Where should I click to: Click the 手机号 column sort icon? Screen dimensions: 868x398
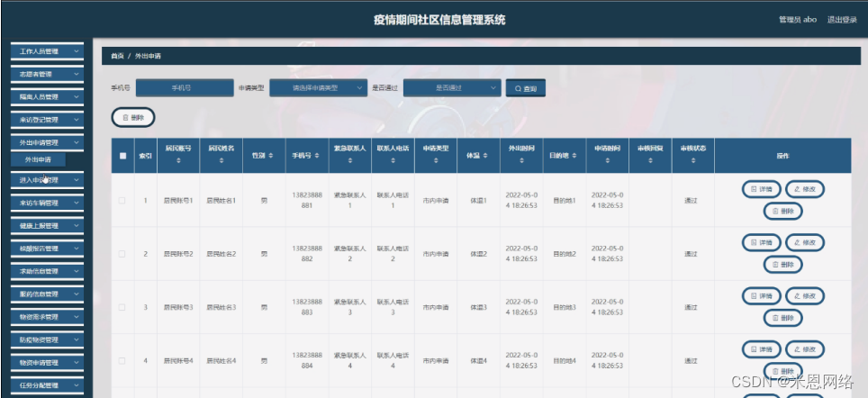click(317, 156)
